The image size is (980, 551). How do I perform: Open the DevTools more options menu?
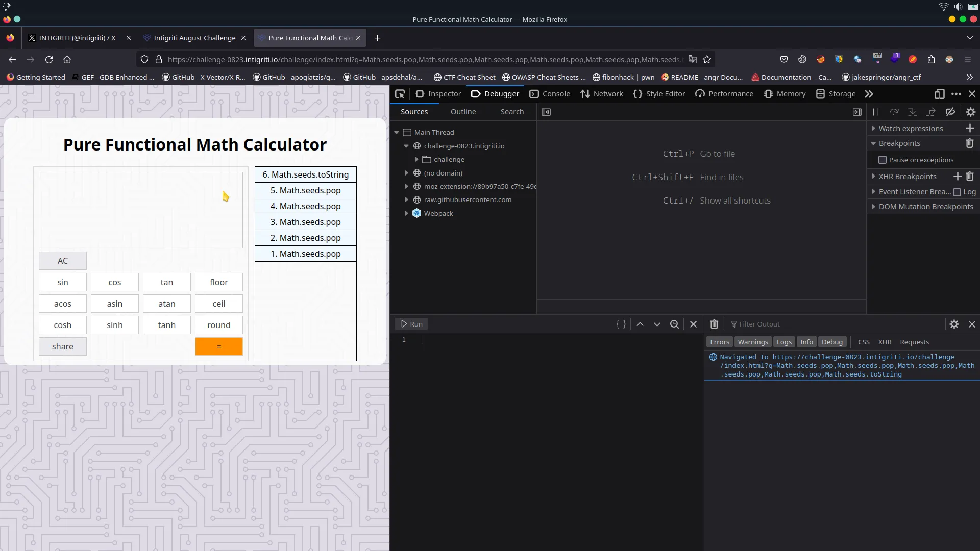[956, 94]
